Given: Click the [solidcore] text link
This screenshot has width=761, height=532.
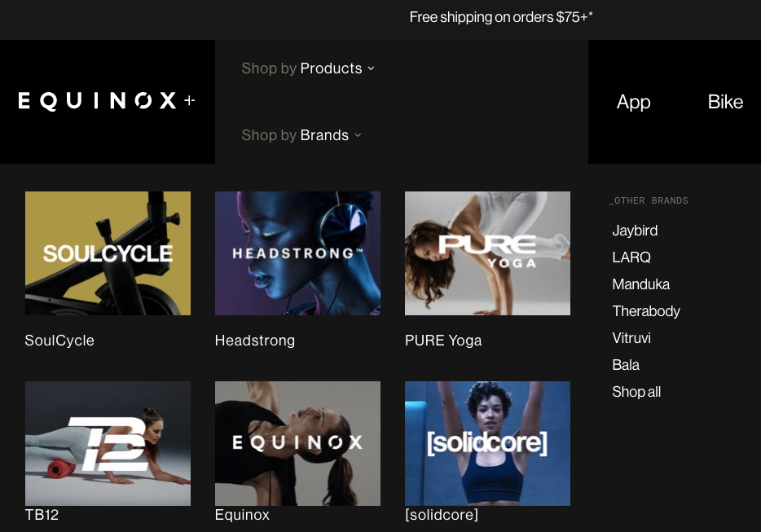Looking at the screenshot, I should point(441,515).
